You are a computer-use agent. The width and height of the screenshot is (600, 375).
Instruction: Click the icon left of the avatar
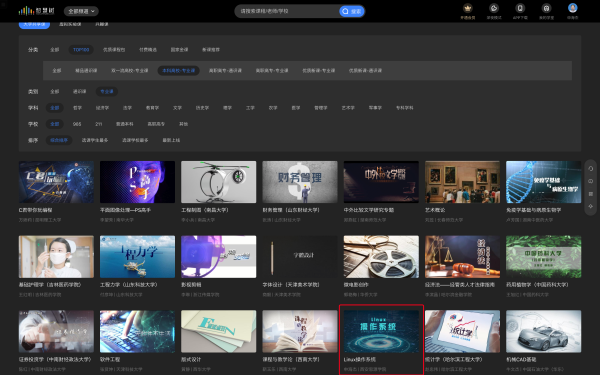click(x=546, y=8)
